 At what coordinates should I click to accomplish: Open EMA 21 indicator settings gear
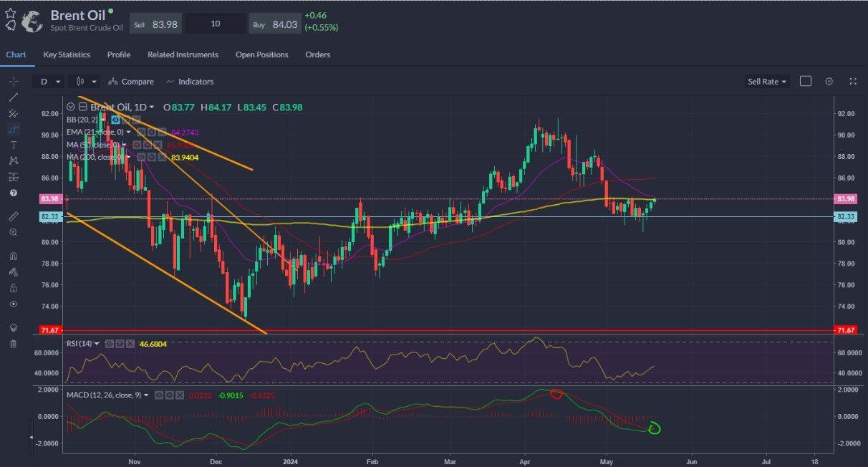(x=152, y=133)
